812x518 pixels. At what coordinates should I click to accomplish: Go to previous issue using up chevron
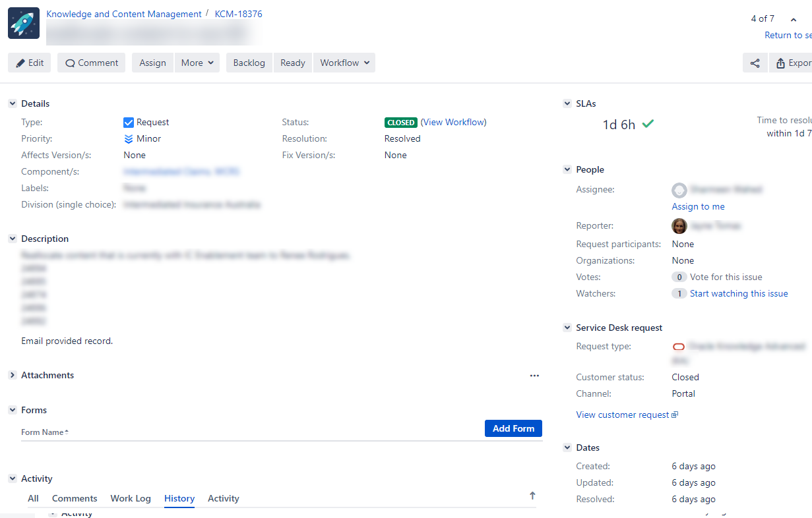[x=794, y=20]
